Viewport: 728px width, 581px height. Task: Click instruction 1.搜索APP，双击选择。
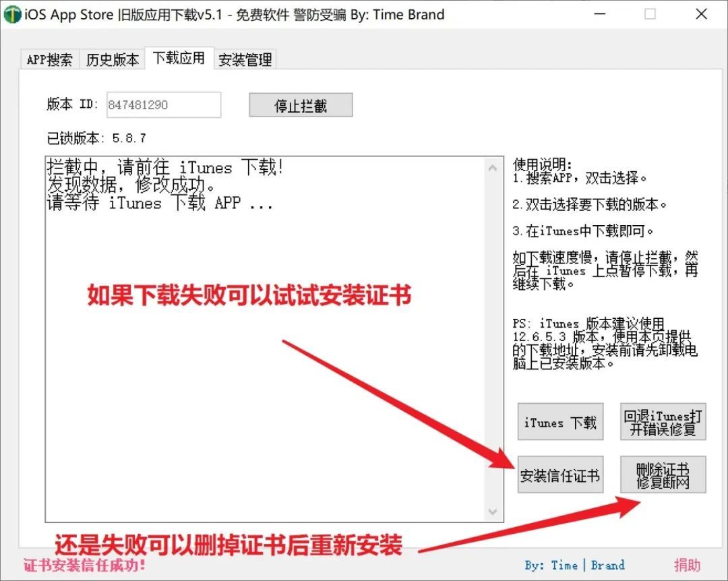click(580, 177)
